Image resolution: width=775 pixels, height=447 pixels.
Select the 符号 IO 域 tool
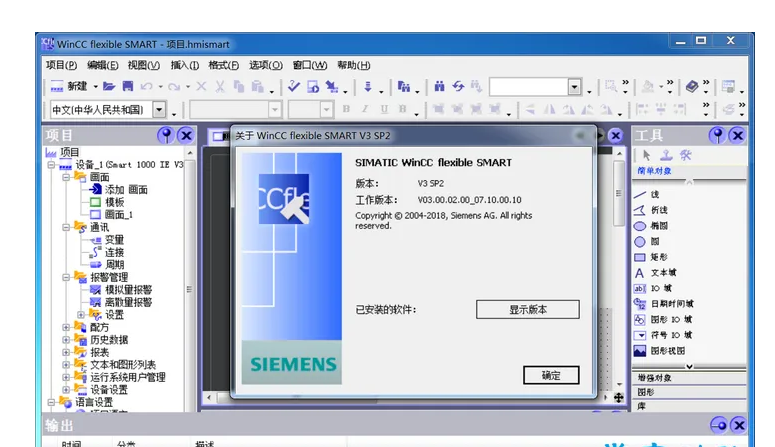click(x=663, y=335)
